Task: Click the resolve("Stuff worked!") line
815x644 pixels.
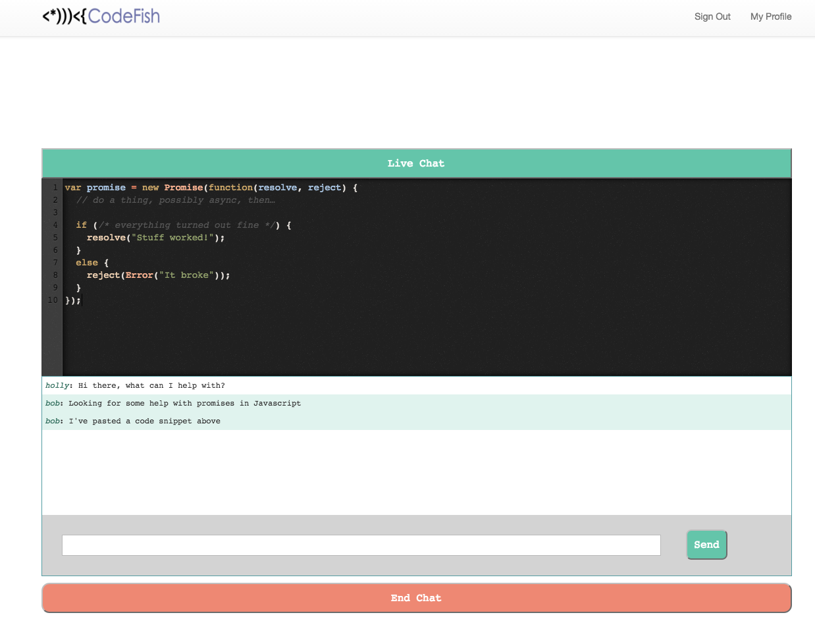Action: point(155,238)
